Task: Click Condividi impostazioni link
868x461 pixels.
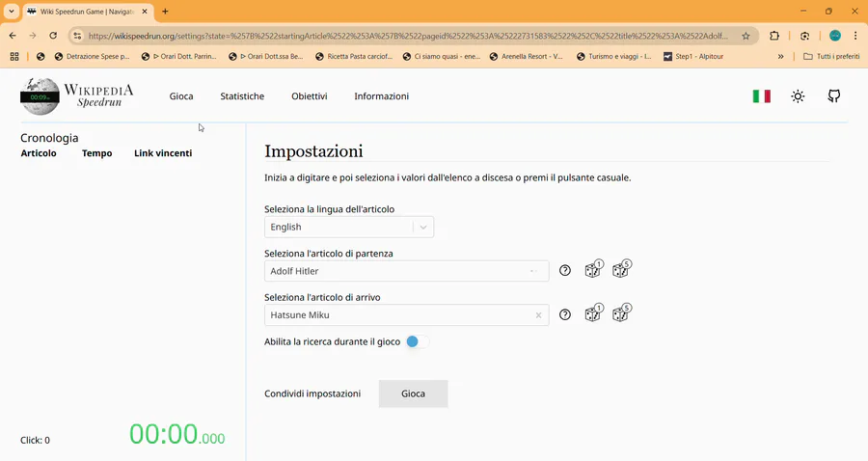Action: [312, 393]
